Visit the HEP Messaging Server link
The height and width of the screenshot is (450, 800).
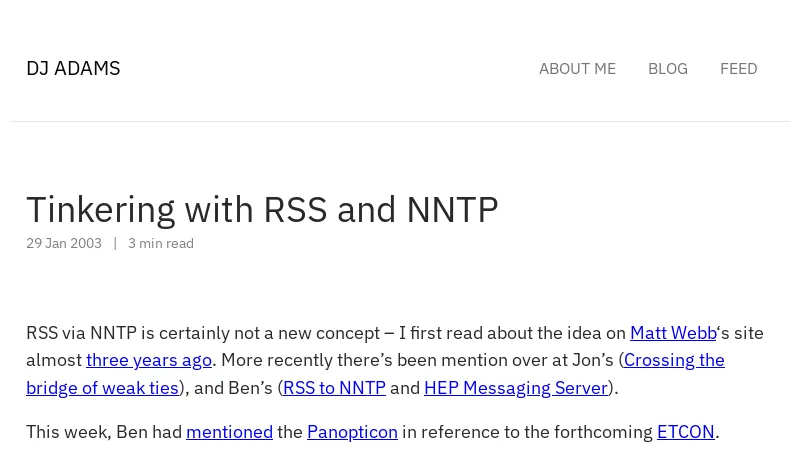click(515, 388)
